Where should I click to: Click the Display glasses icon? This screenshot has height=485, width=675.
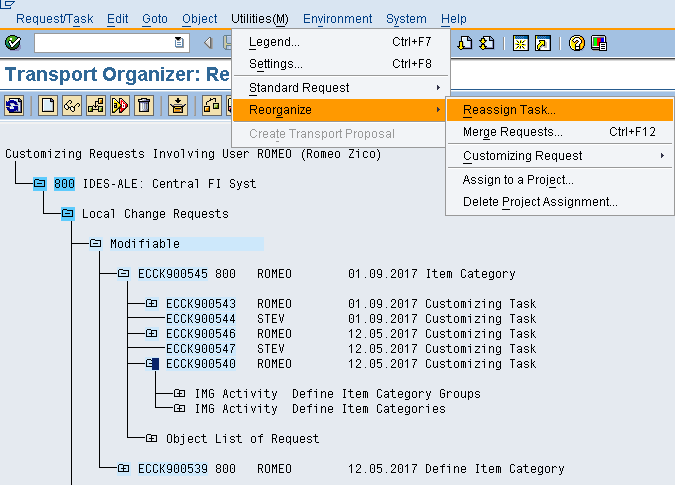coord(71,105)
